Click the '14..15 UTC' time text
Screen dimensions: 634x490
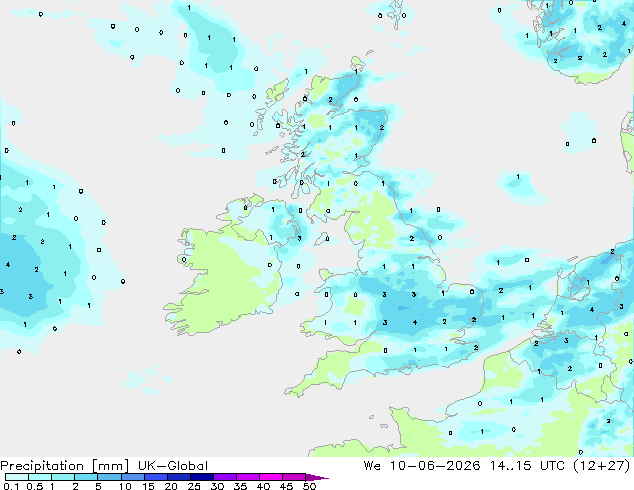click(x=527, y=466)
